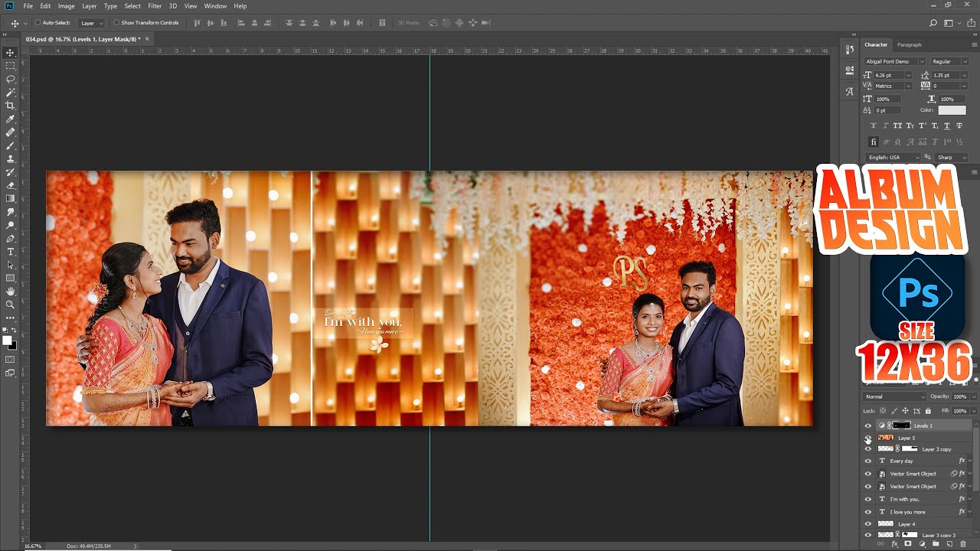Hide the Layer 3 copy layer
The image size is (980, 551).
coord(868,449)
